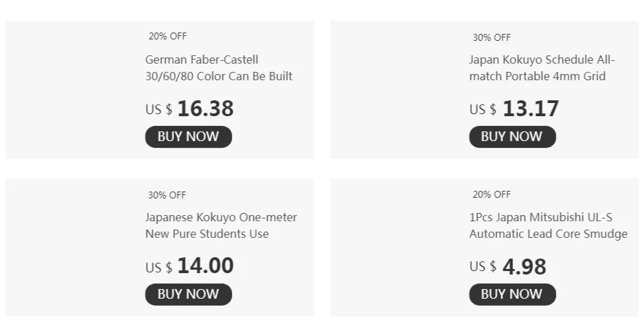Tap the 30% OFF badge on Kokuyo One-meter
This screenshot has width=644, height=336.
[167, 195]
